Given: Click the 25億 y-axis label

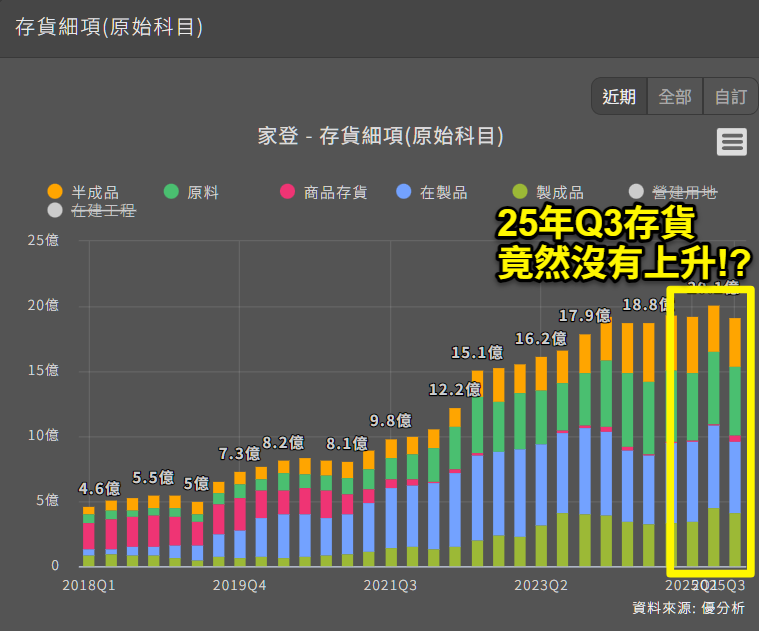Looking at the screenshot, I should 44,240.
